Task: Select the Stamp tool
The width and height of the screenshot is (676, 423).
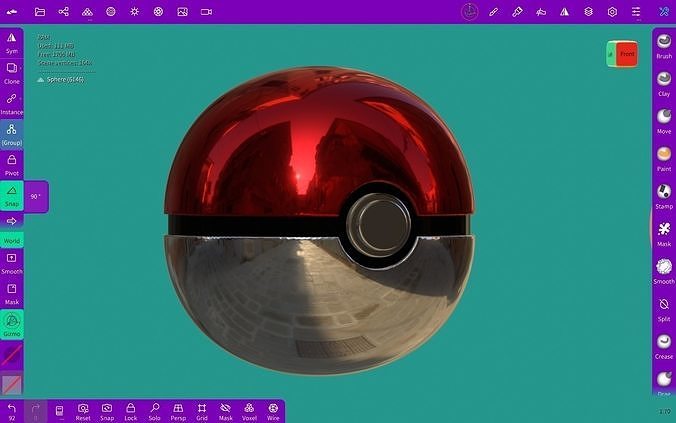Action: (664, 196)
